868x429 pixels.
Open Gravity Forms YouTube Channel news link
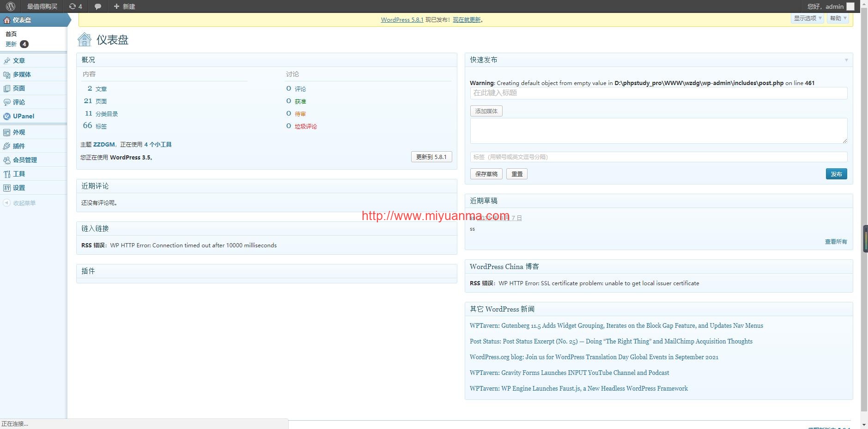click(569, 373)
